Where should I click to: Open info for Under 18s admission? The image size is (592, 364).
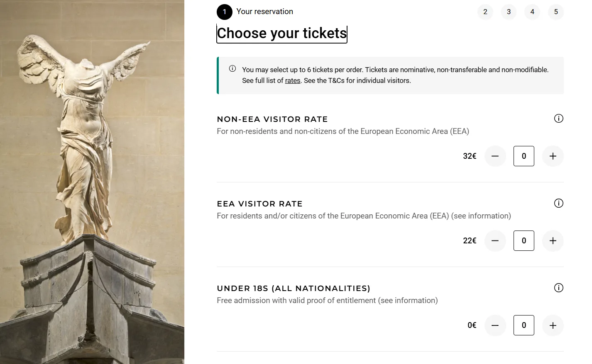click(x=558, y=288)
